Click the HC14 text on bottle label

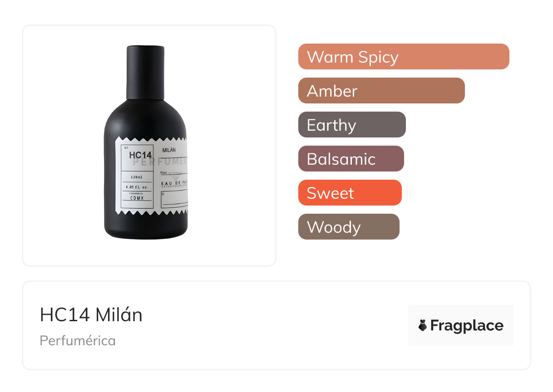coord(140,155)
